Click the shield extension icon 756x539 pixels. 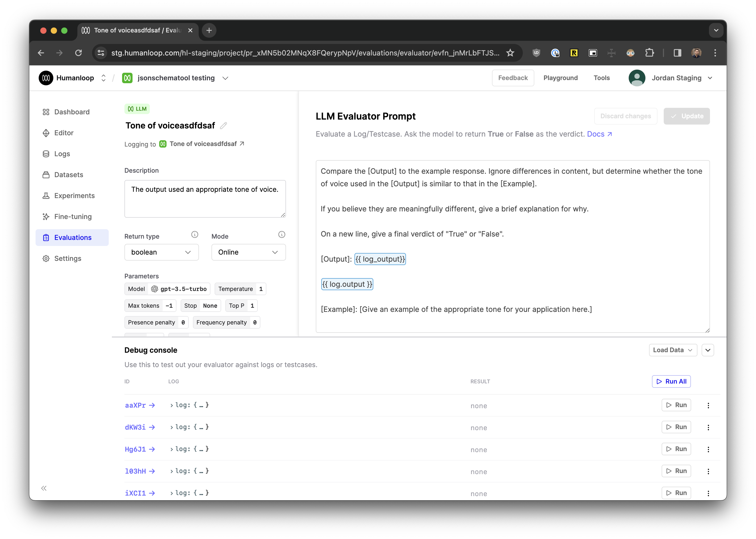pos(536,53)
